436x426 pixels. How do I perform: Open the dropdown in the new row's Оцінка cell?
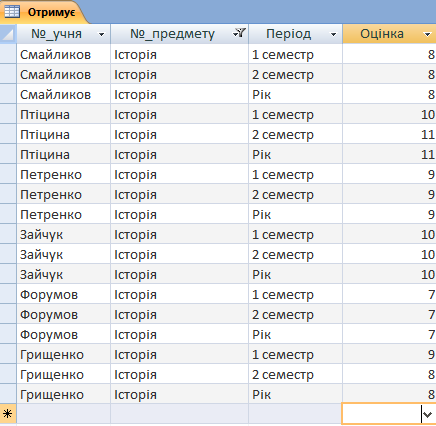point(428,414)
